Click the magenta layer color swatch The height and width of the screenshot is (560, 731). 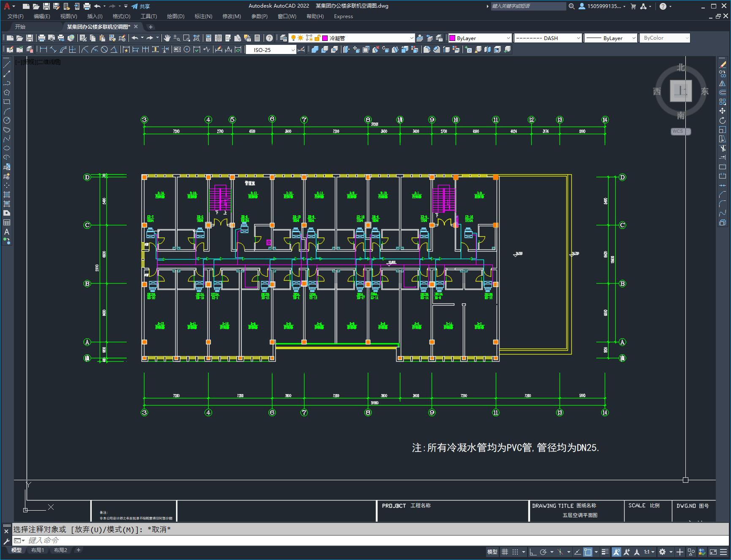tap(325, 38)
